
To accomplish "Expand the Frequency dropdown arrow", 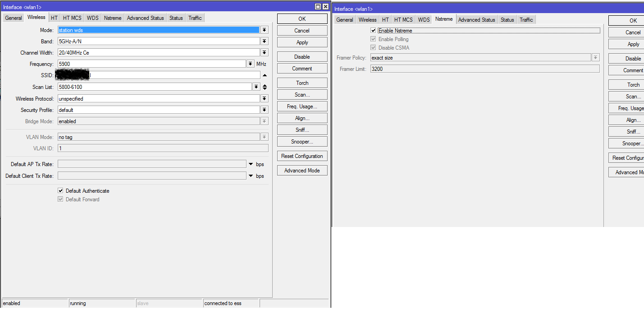I will [251, 64].
